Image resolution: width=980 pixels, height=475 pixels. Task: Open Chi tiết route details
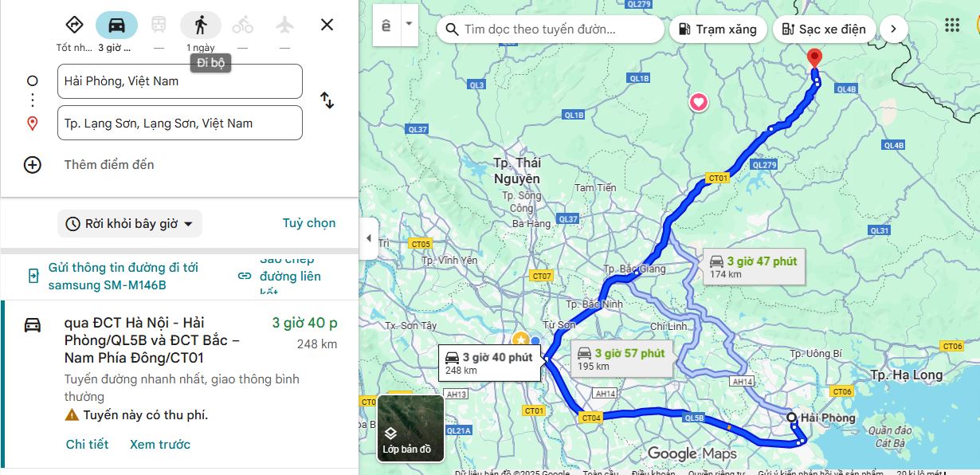click(88, 445)
